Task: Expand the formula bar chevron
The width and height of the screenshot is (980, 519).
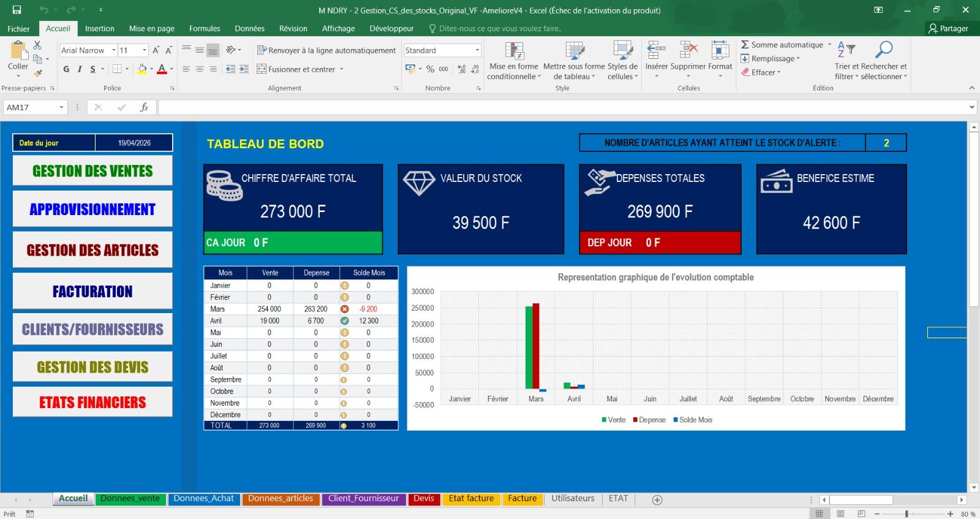Action: 972,107
